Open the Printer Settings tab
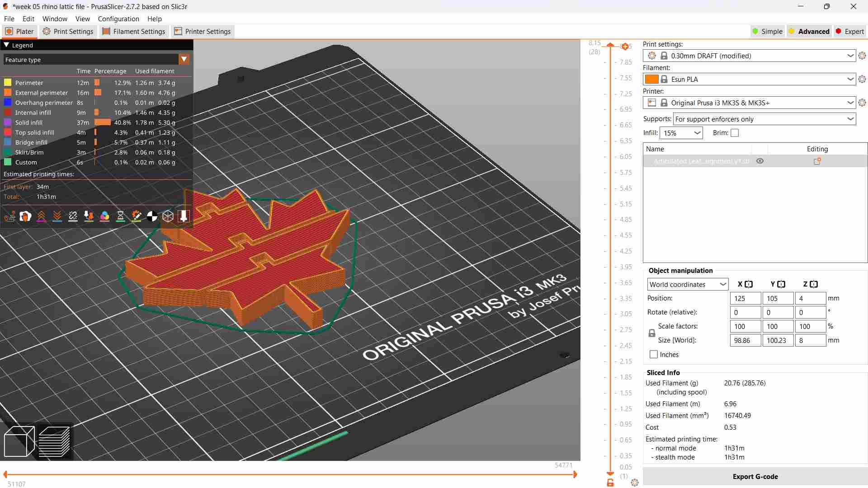 (x=202, y=32)
